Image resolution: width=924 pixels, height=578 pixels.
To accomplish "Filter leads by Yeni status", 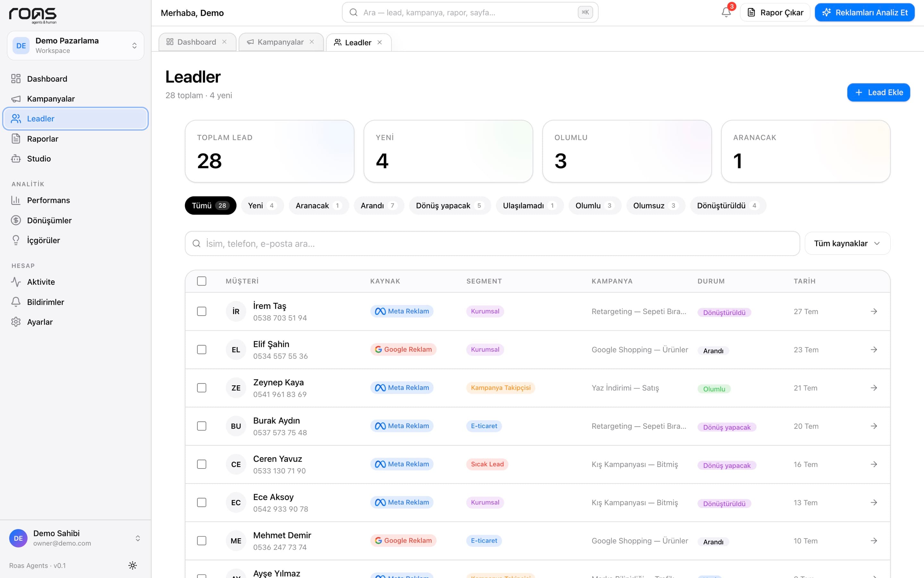I will [262, 206].
